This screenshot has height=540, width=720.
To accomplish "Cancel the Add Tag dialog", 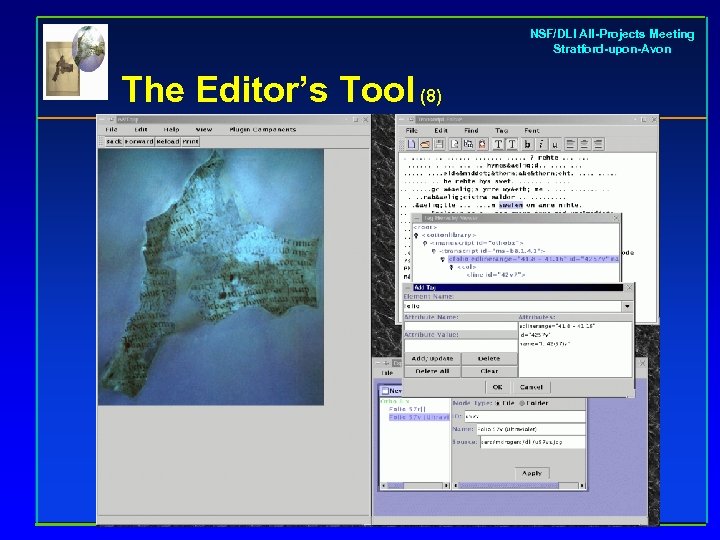I will [x=531, y=387].
